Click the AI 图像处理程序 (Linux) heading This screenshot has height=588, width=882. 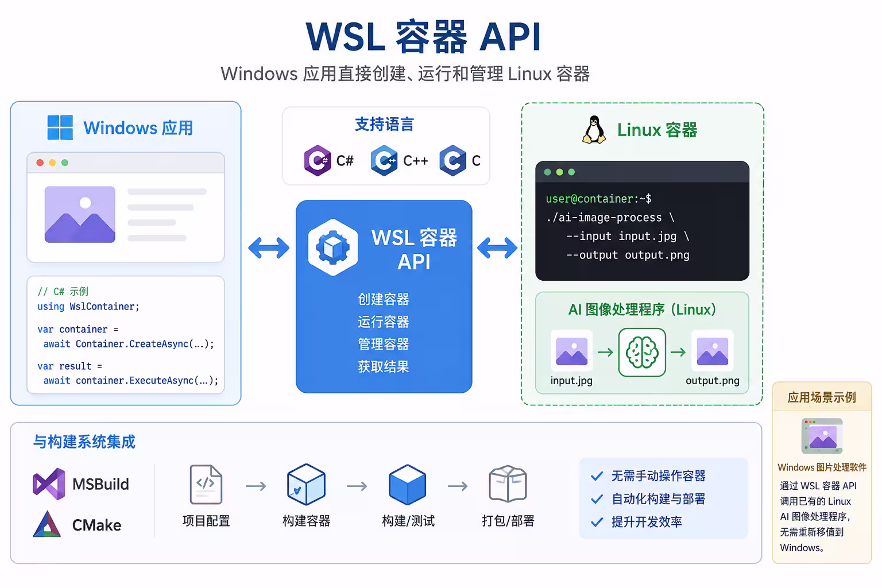(x=642, y=310)
